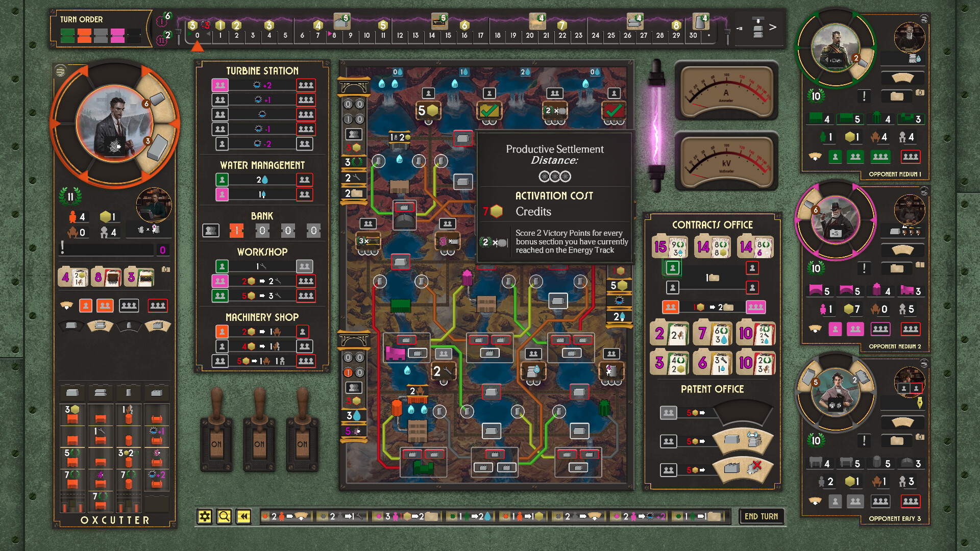Click space 30 on the energy track
The height and width of the screenshot is (551, 980).
693,36
